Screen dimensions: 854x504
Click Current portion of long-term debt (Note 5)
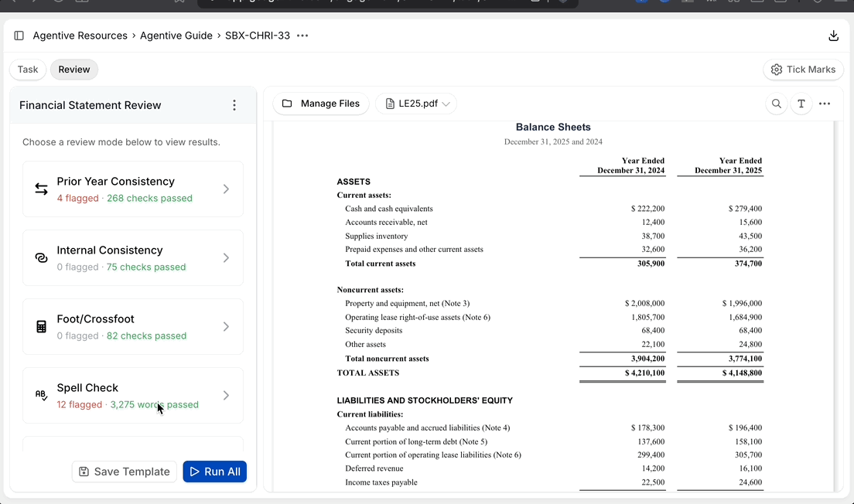(x=416, y=441)
